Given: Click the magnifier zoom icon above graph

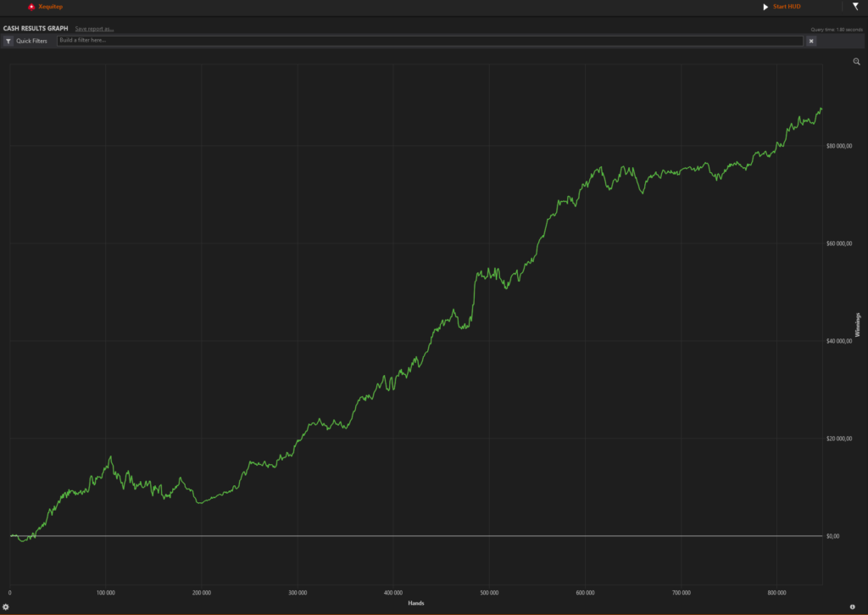Looking at the screenshot, I should [856, 62].
